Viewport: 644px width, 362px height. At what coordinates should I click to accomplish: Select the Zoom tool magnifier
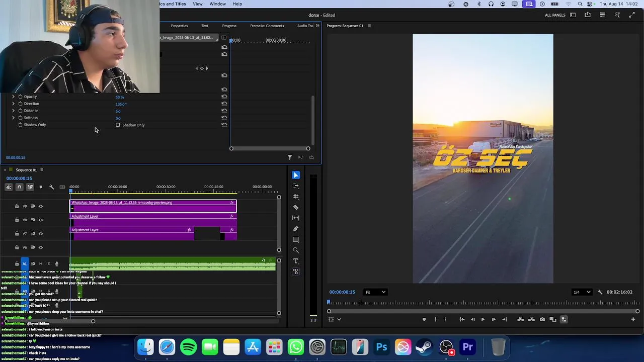(x=296, y=250)
